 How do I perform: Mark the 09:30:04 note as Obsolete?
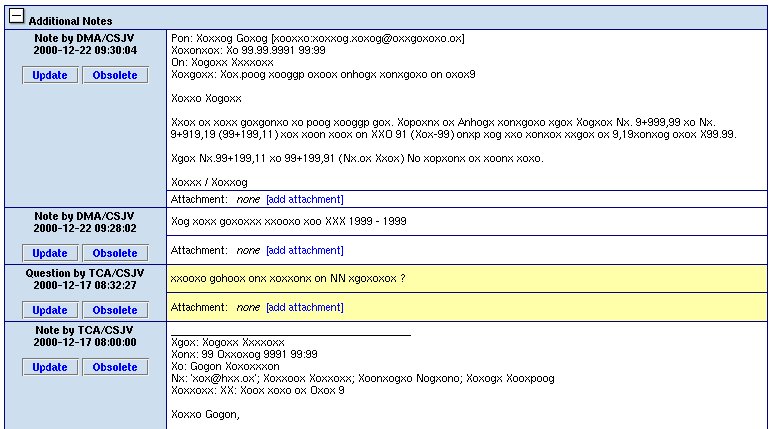pos(115,75)
